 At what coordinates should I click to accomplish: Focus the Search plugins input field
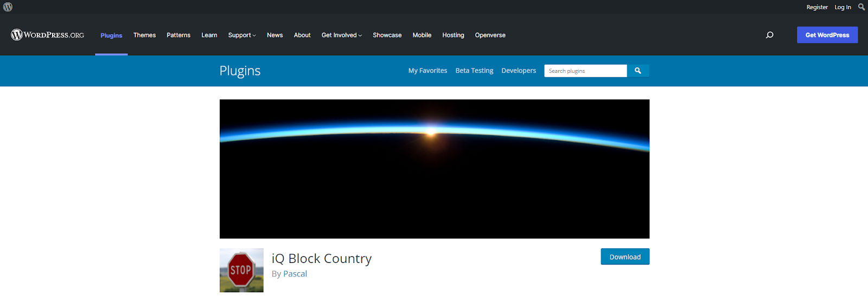[585, 71]
